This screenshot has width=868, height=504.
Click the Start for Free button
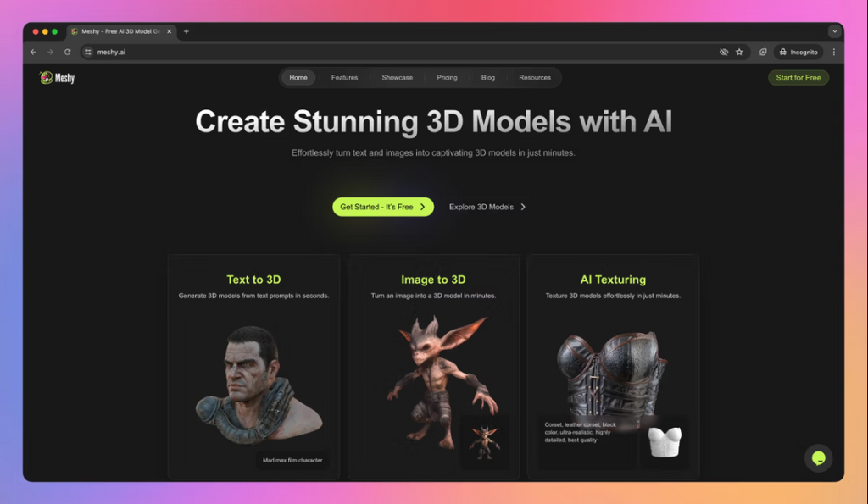pyautogui.click(x=798, y=77)
